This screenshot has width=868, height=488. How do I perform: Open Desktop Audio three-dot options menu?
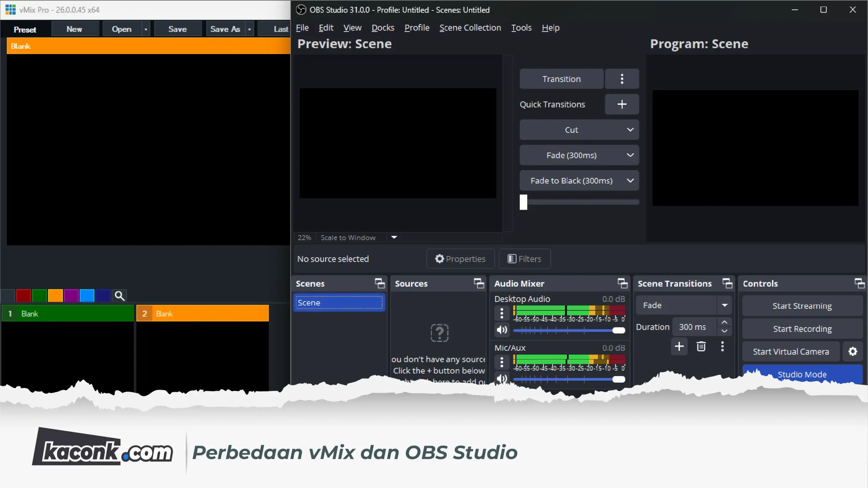point(502,313)
